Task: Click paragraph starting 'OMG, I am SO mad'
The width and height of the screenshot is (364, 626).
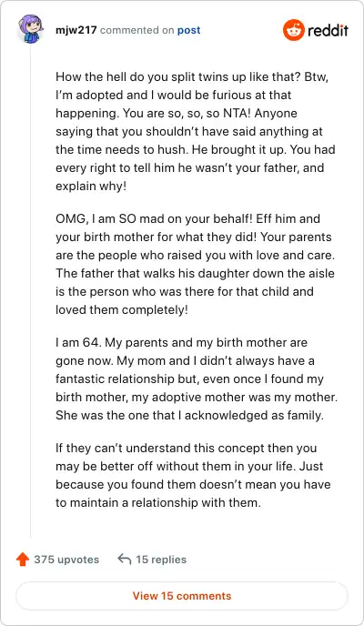Action: [x=195, y=264]
